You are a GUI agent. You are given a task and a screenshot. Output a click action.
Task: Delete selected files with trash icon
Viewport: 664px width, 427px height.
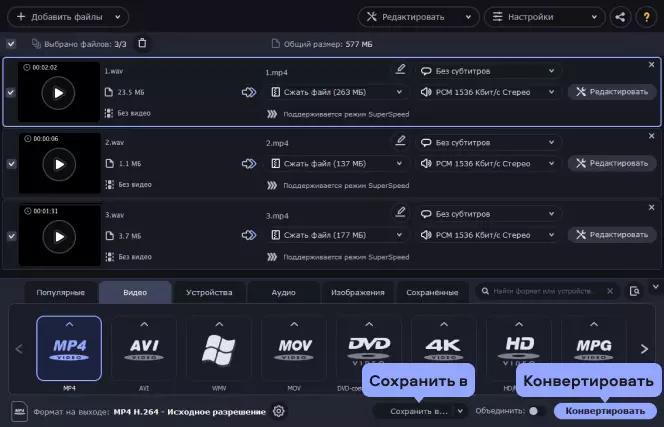pos(142,43)
